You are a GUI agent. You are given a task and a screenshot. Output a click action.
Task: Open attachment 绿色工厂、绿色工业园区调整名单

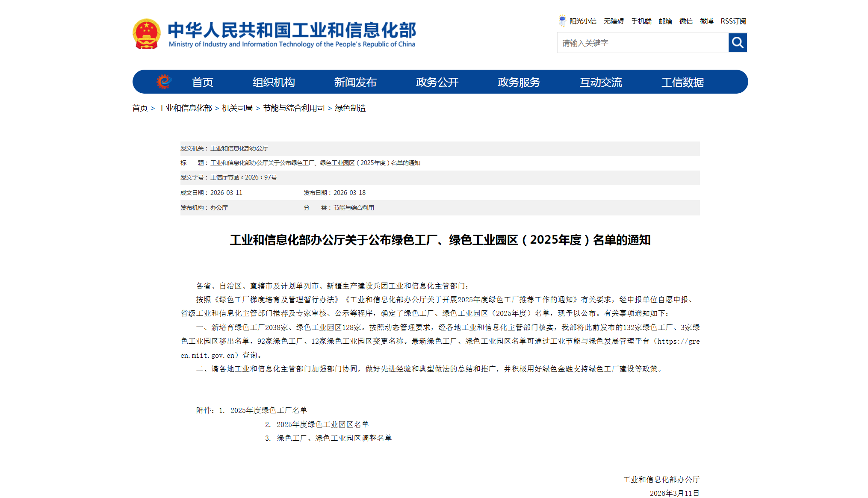pos(334,438)
